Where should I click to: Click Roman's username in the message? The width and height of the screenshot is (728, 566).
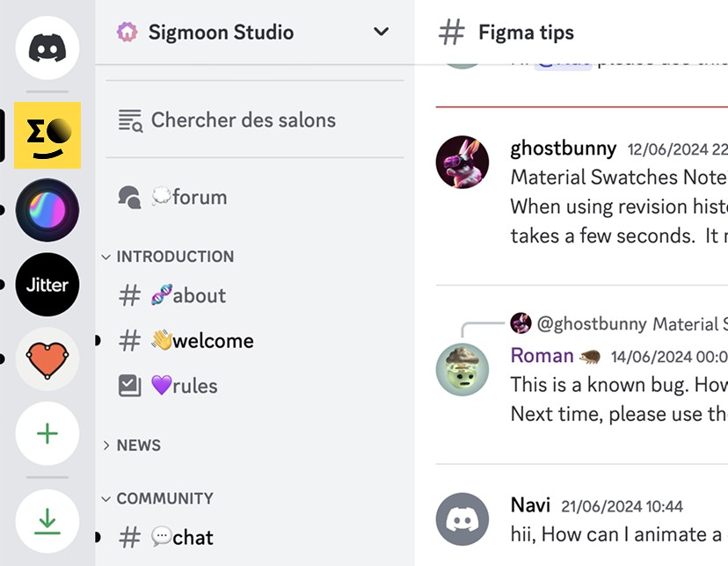point(542,356)
